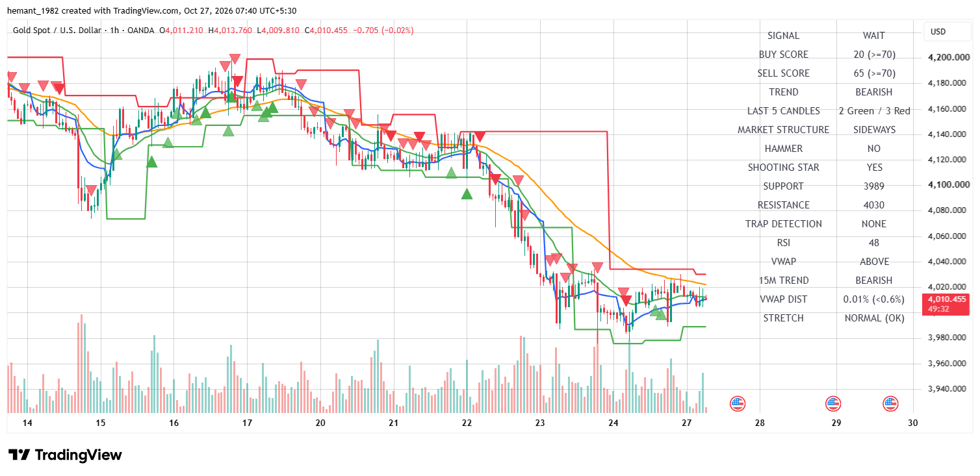Click the SIDEWAYS value
This screenshot has height=476, width=980.
tap(874, 130)
